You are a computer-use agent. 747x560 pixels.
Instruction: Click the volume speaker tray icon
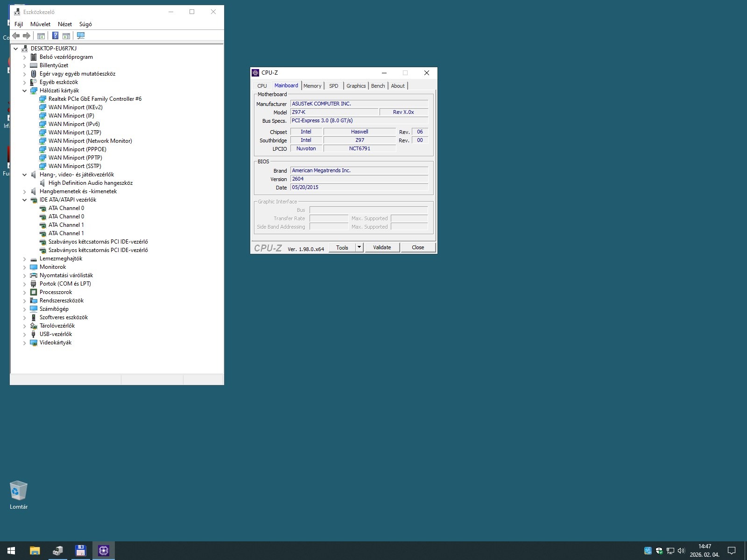click(681, 551)
